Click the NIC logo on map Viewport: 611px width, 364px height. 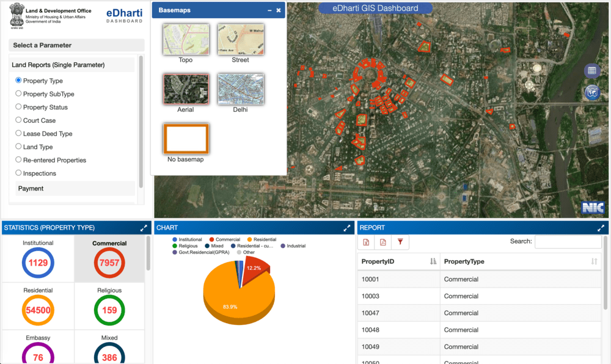593,208
